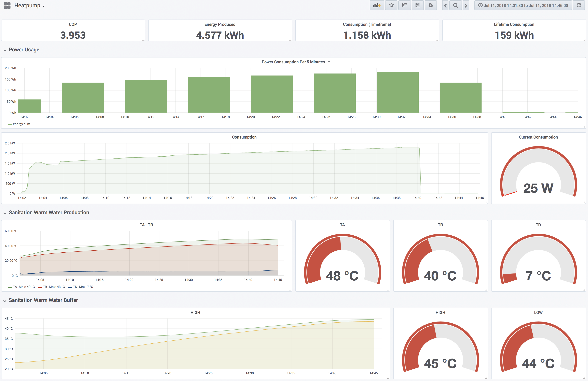Shift time range backward with left arrow
The height and width of the screenshot is (381, 588).
pyautogui.click(x=445, y=6)
